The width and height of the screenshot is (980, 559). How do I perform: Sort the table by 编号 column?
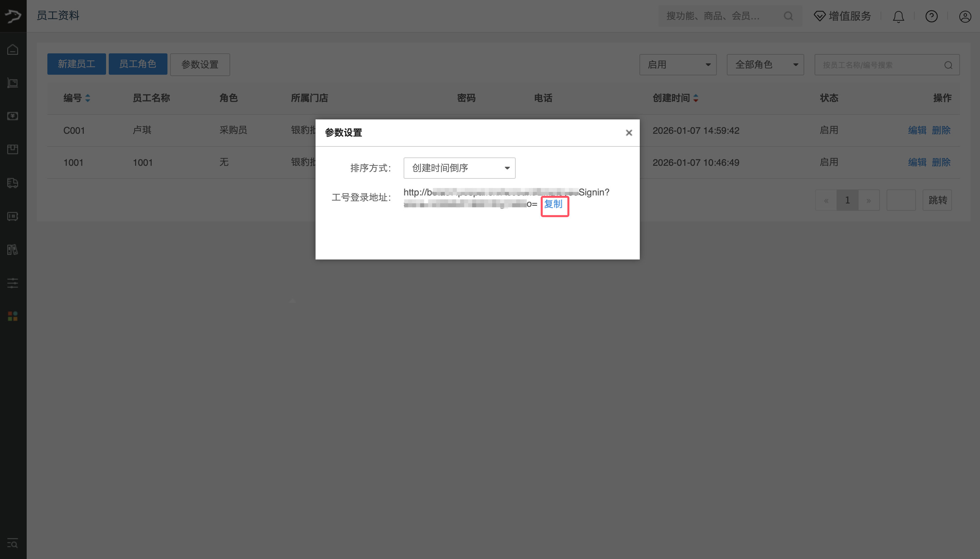click(87, 98)
